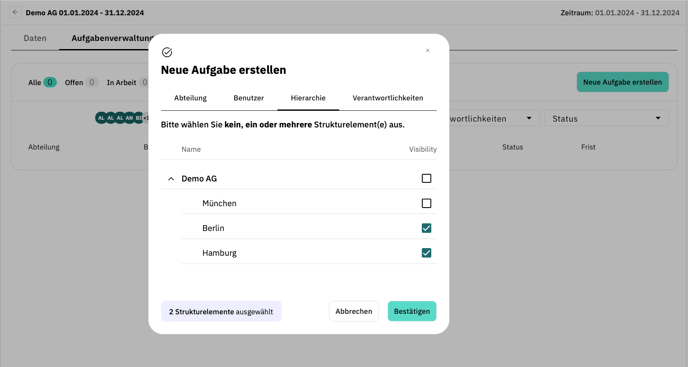Filter tasks by Alle
The width and height of the screenshot is (688, 367).
(x=42, y=83)
